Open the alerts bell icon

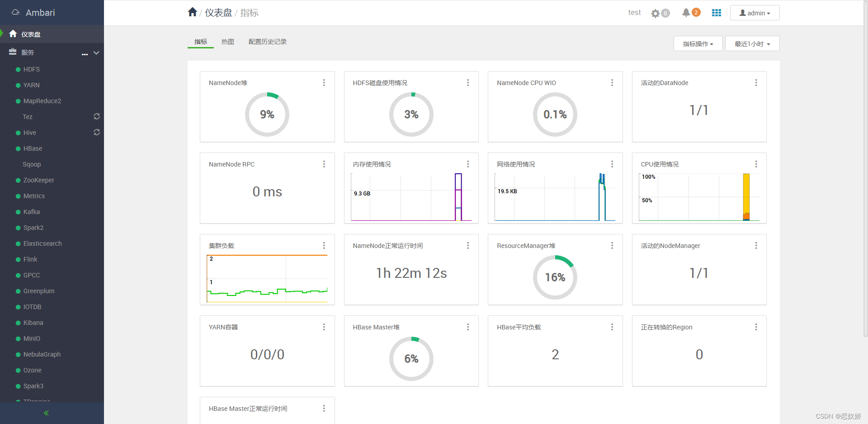pyautogui.click(x=686, y=13)
